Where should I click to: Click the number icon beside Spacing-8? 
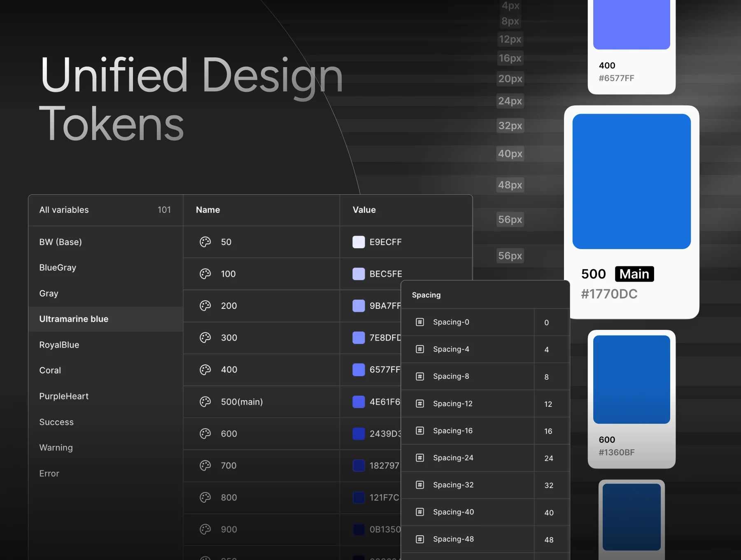coord(420,376)
